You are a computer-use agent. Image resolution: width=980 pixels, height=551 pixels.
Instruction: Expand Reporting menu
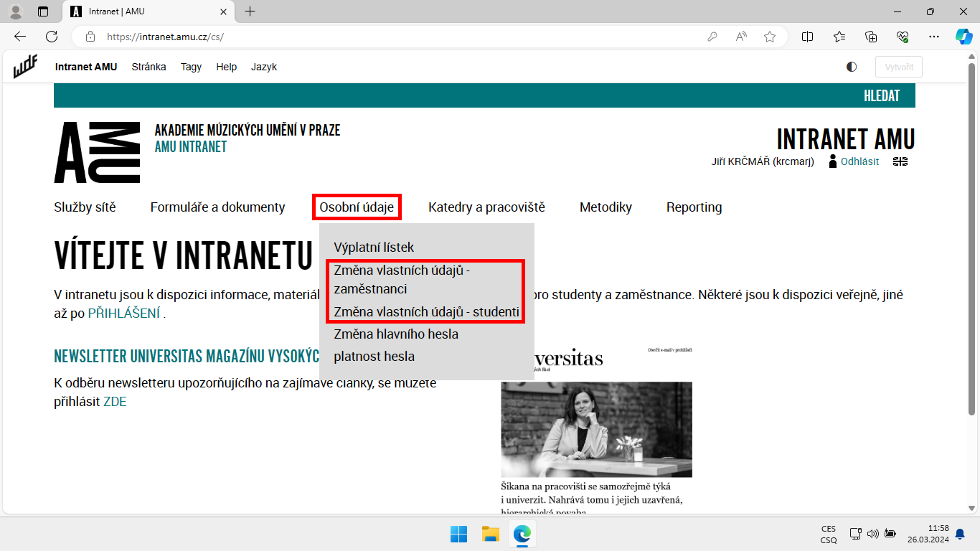click(x=694, y=207)
